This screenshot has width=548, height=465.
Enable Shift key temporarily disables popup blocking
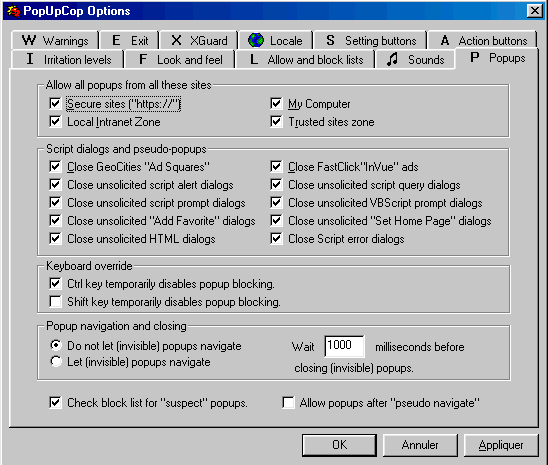pyautogui.click(x=55, y=301)
